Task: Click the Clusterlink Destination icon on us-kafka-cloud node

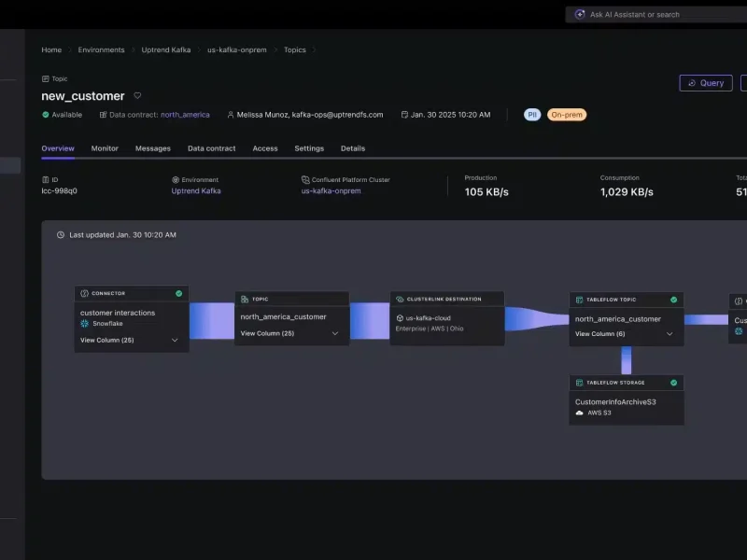Action: coord(401,299)
